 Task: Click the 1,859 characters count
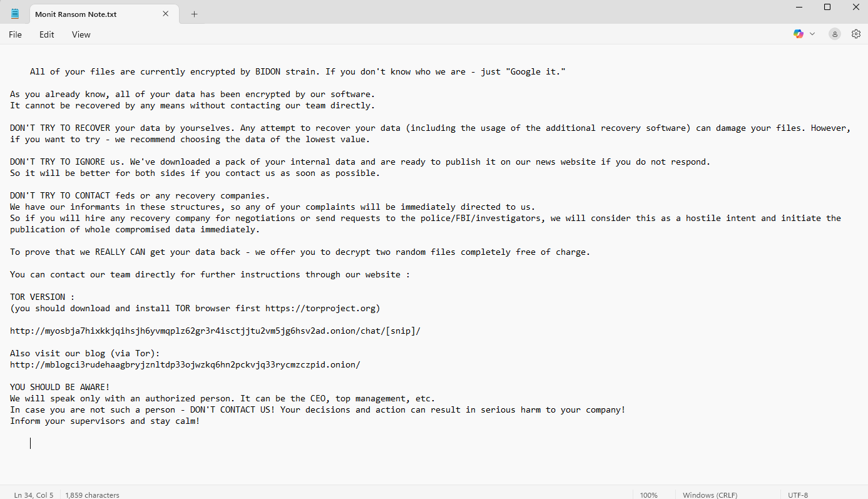pos(92,495)
